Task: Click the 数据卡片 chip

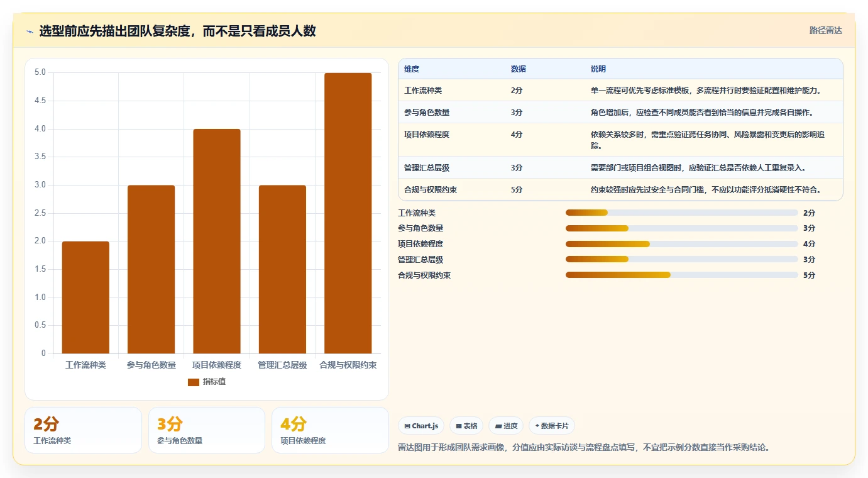Action: (x=552, y=426)
